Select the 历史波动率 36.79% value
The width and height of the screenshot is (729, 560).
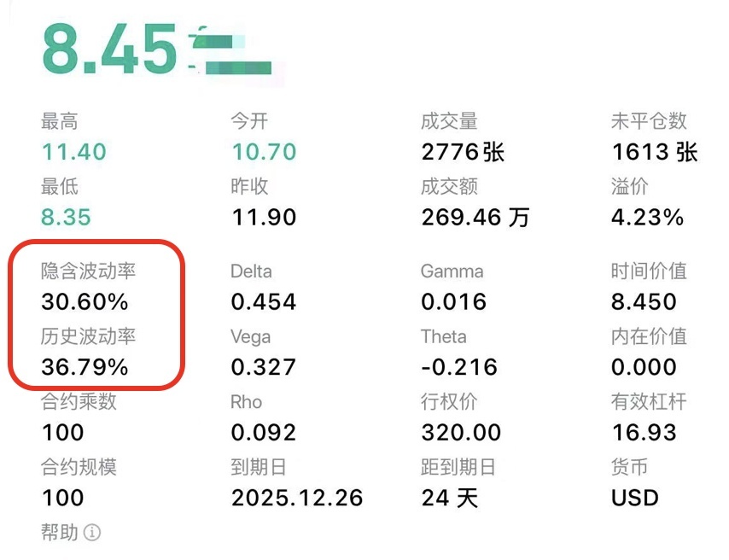tap(85, 368)
